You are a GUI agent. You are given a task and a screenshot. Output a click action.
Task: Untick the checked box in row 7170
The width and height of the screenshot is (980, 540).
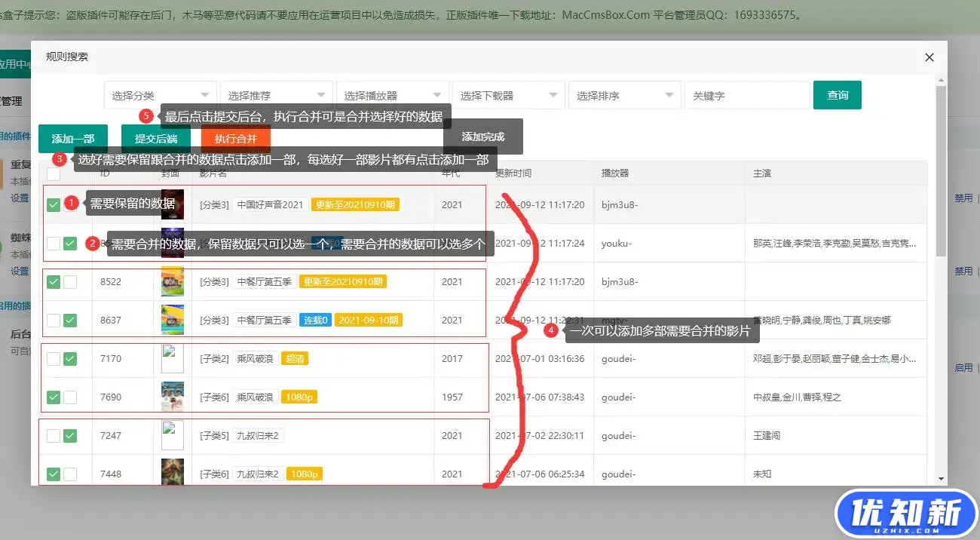click(70, 359)
